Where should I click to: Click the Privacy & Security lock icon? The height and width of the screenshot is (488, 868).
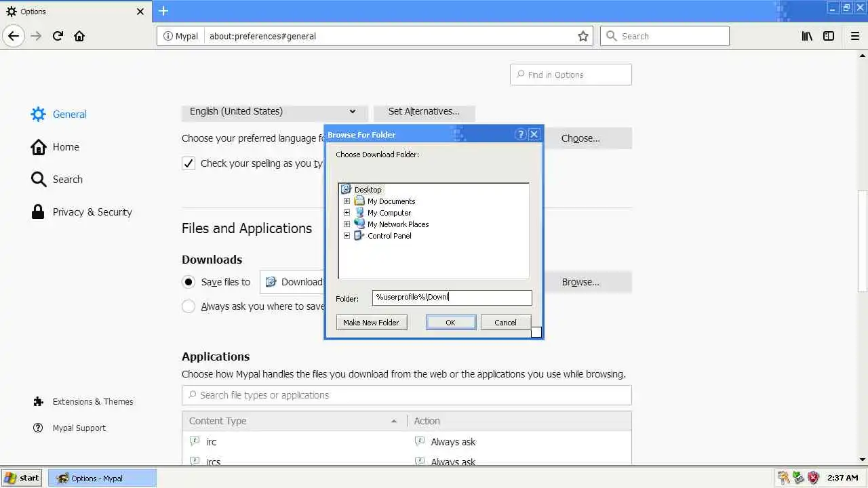point(38,211)
